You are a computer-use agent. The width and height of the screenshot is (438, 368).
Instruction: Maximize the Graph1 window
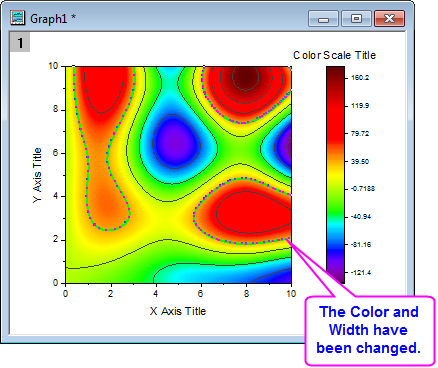pos(356,18)
